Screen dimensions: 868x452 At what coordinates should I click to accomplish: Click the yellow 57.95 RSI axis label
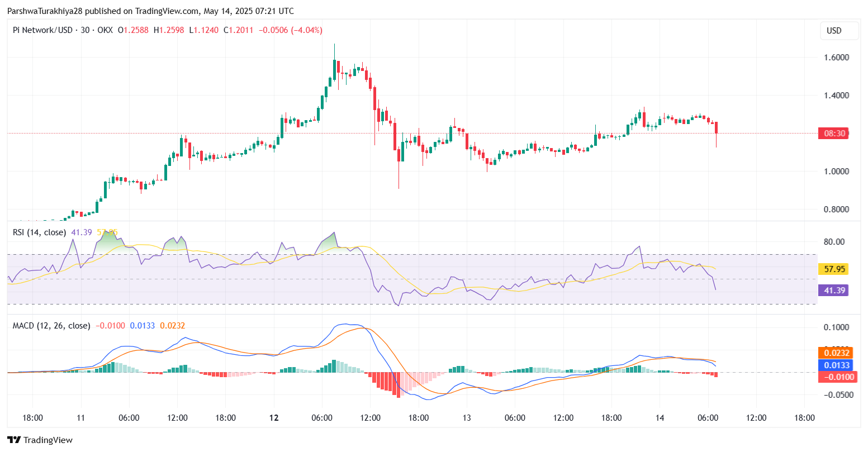pos(833,269)
